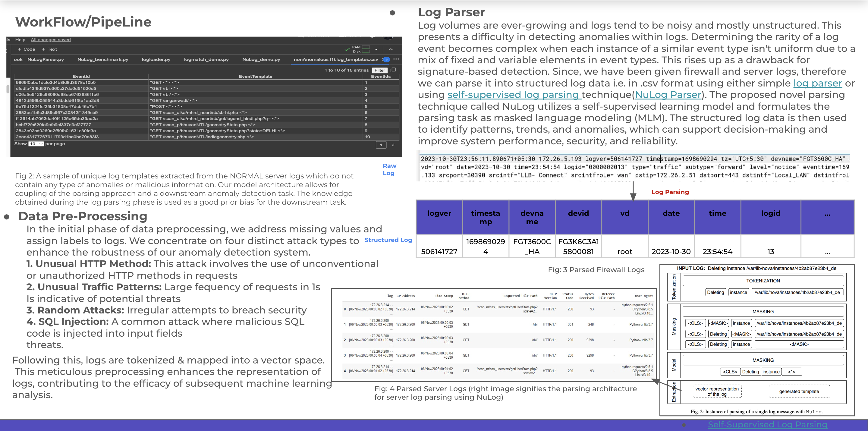Click the Filter button
The width and height of the screenshot is (868, 431).
point(380,70)
